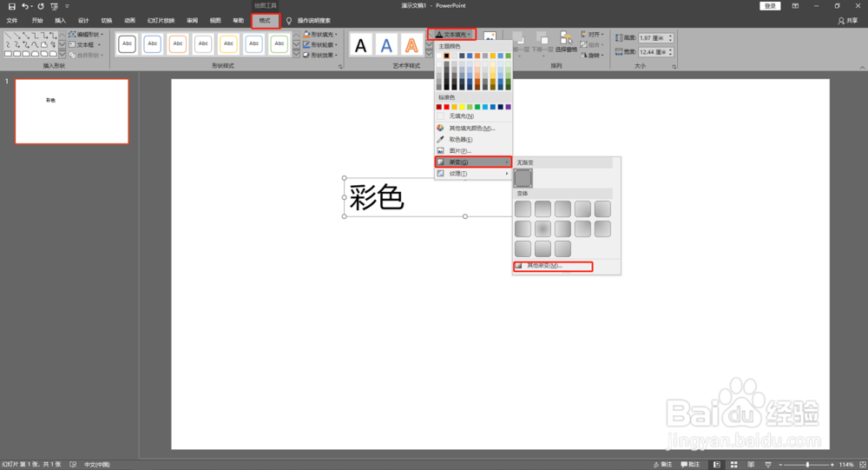Screen dimensions: 868x470
Task: Click the 文本框 button
Action: tap(85, 45)
